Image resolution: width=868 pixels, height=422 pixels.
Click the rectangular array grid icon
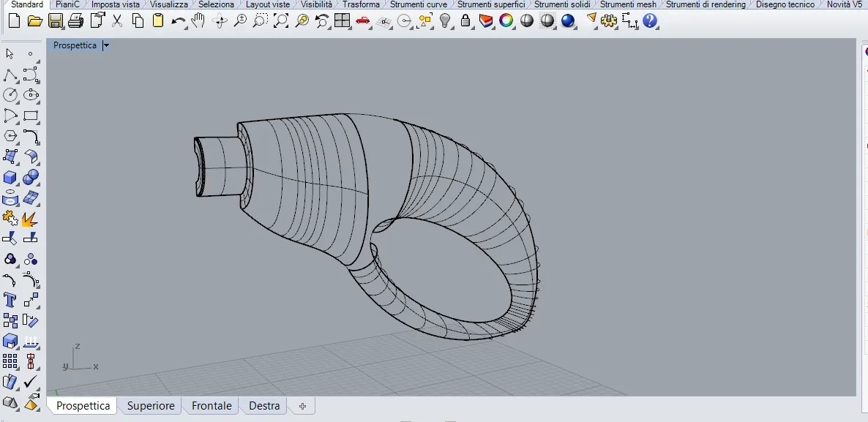point(10,361)
